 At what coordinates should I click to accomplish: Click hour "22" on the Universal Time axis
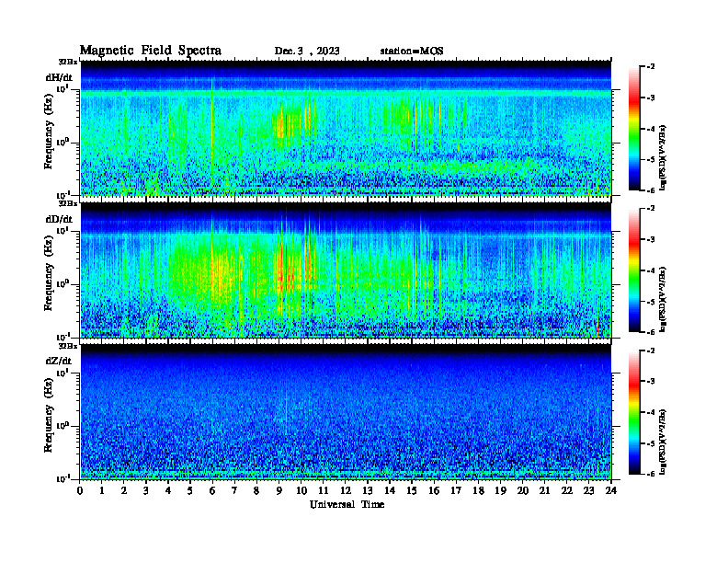(567, 491)
